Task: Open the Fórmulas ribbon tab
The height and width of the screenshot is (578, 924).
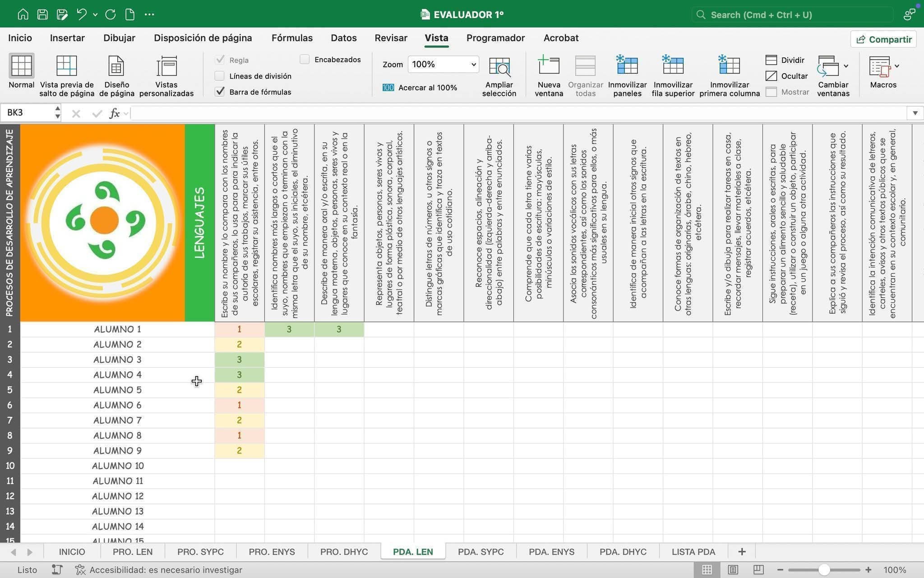Action: (x=292, y=38)
